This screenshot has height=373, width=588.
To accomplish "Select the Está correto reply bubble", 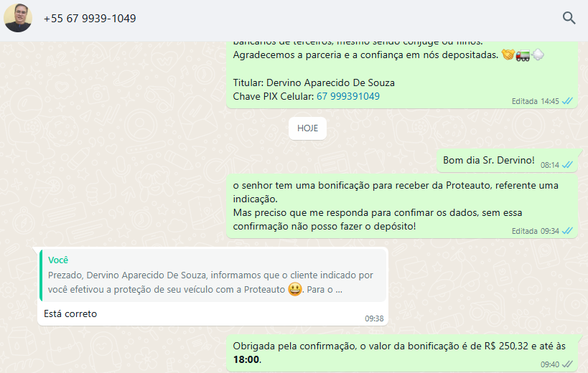I will pyautogui.click(x=213, y=286).
